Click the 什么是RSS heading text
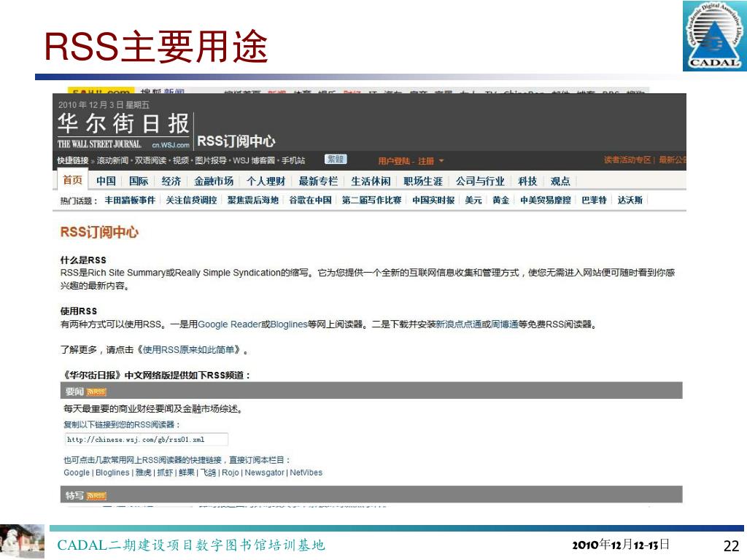Screen dimensions: 747x560 [x=83, y=260]
